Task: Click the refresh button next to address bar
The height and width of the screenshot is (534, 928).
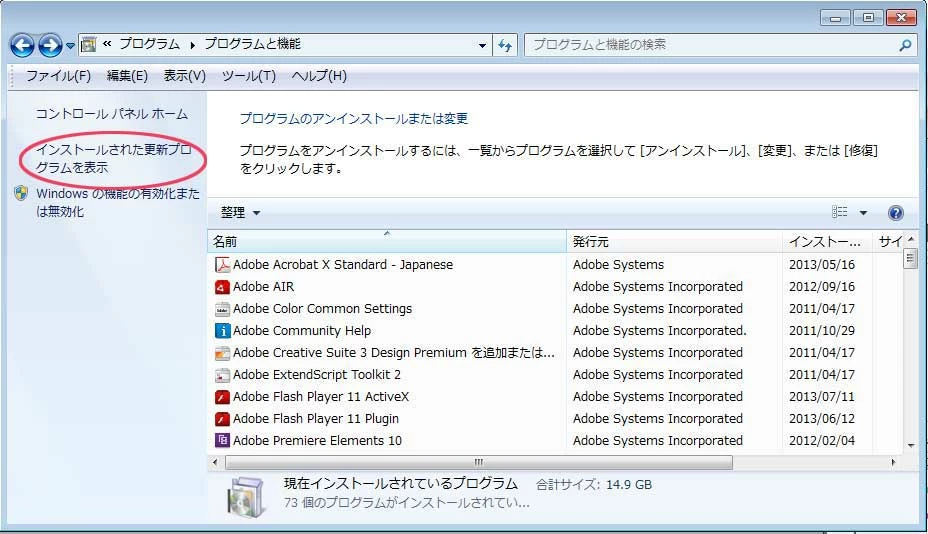Action: click(x=505, y=45)
